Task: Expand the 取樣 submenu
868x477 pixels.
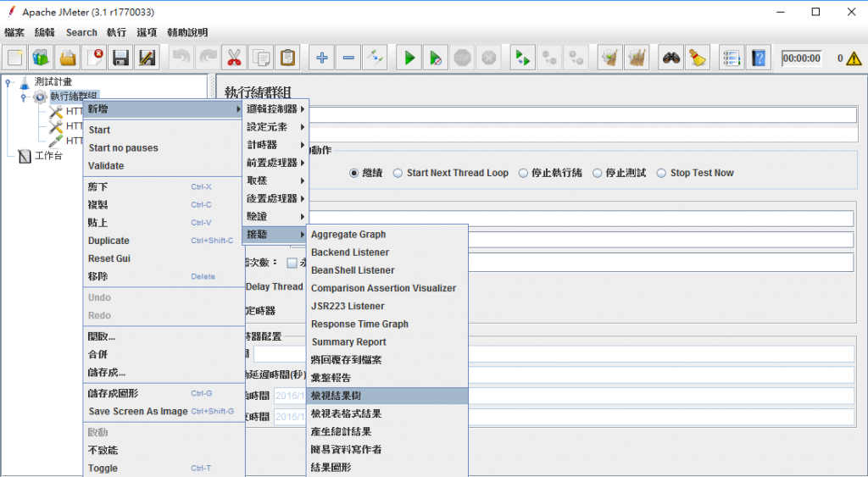Action: [x=275, y=180]
